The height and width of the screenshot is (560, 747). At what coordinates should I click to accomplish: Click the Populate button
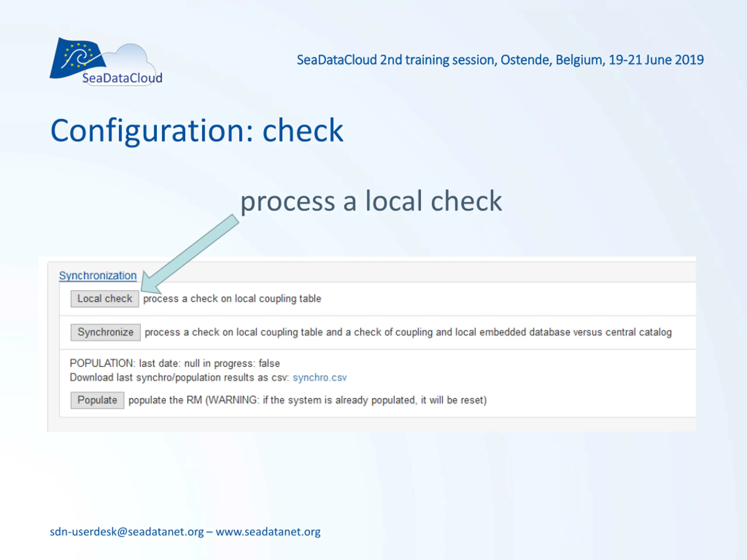pyautogui.click(x=97, y=400)
